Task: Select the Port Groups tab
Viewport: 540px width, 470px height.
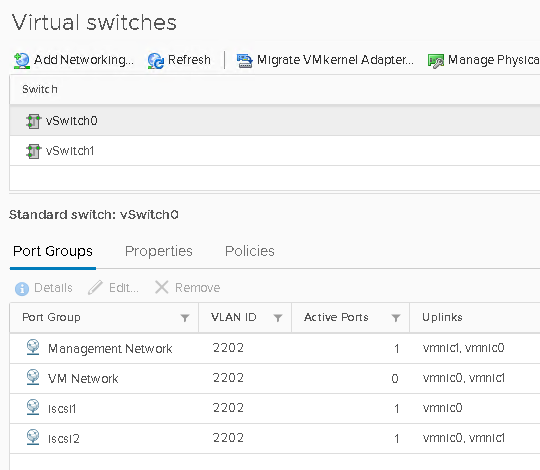Action: pos(53,251)
